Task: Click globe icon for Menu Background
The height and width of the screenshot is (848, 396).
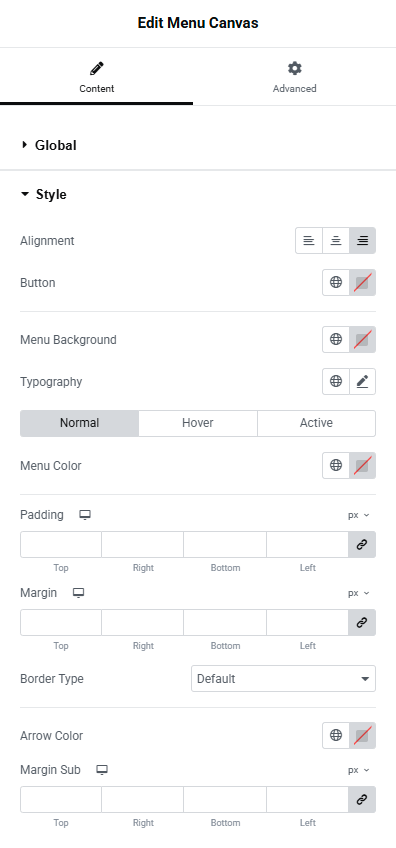Action: pos(336,339)
